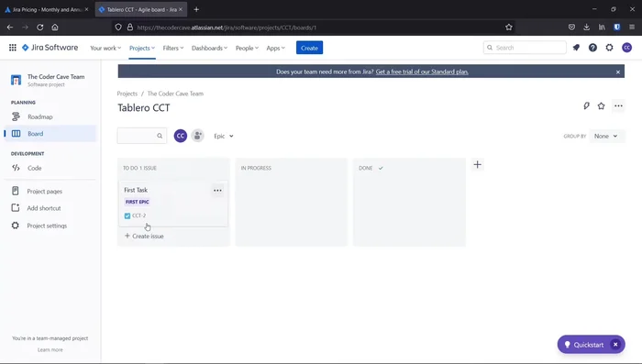Viewport: 642px width, 364px height.
Task: Click the board search input field
Action: click(x=142, y=136)
